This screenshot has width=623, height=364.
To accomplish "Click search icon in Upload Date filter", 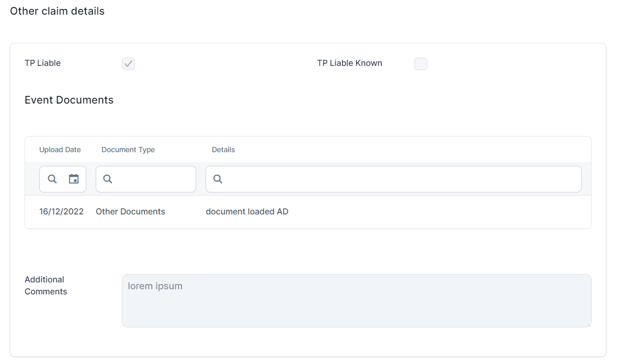I will coord(52,179).
